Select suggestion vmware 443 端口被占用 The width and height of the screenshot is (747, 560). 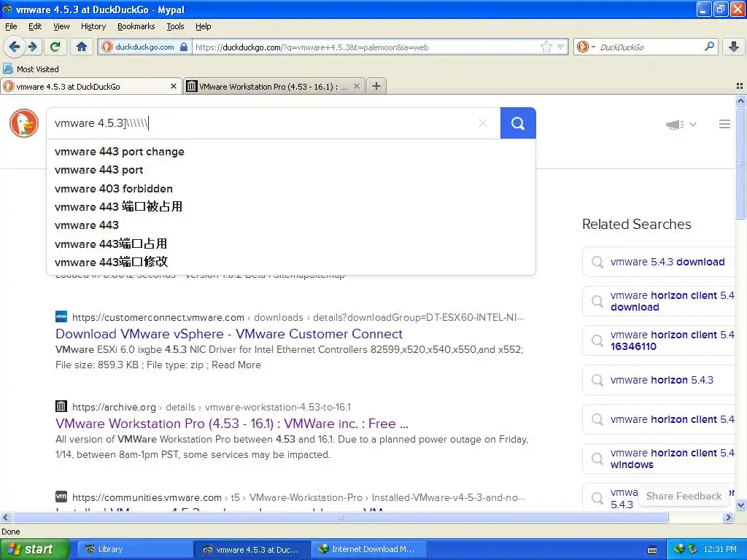click(x=290, y=206)
